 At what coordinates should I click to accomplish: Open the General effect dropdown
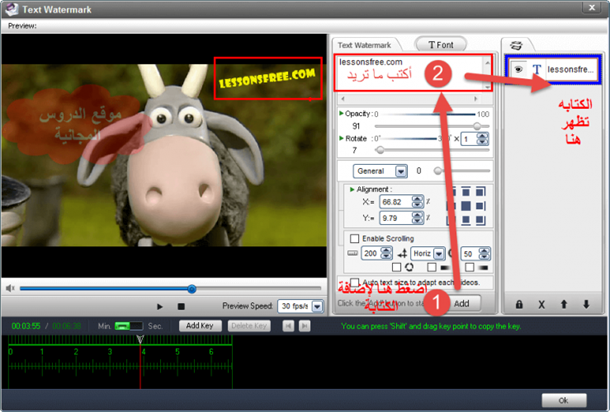[x=401, y=171]
